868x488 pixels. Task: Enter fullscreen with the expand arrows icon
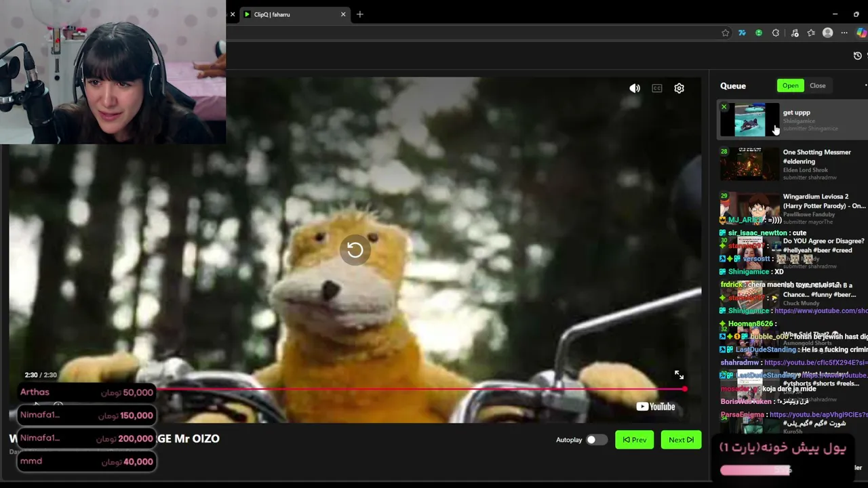tap(679, 375)
